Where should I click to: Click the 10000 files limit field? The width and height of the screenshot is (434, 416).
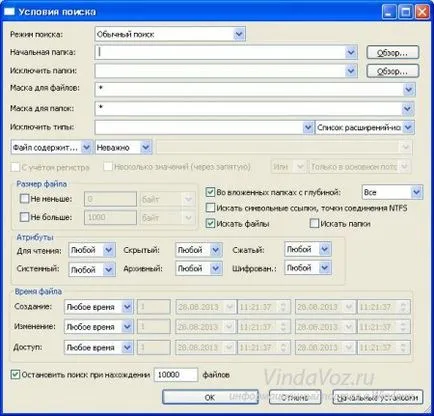click(x=176, y=375)
